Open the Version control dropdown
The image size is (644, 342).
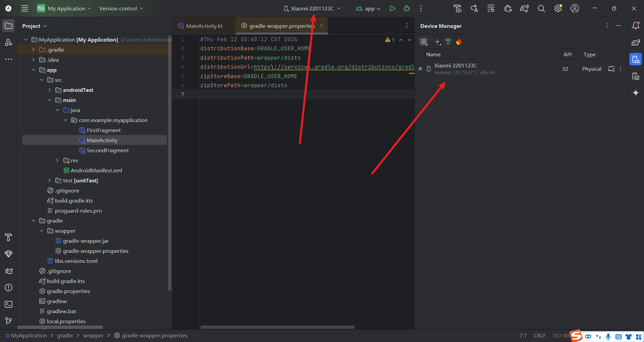point(121,8)
